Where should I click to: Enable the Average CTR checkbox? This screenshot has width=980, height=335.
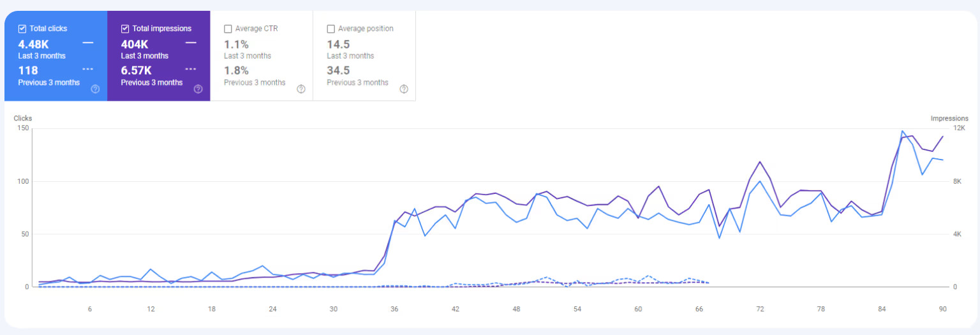coord(228,29)
